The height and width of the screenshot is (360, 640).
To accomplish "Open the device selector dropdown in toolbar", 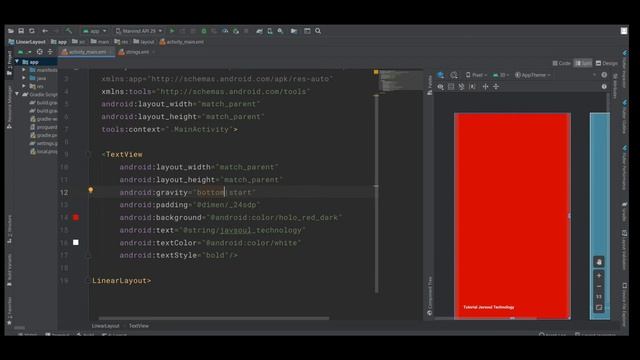I will click(x=139, y=31).
